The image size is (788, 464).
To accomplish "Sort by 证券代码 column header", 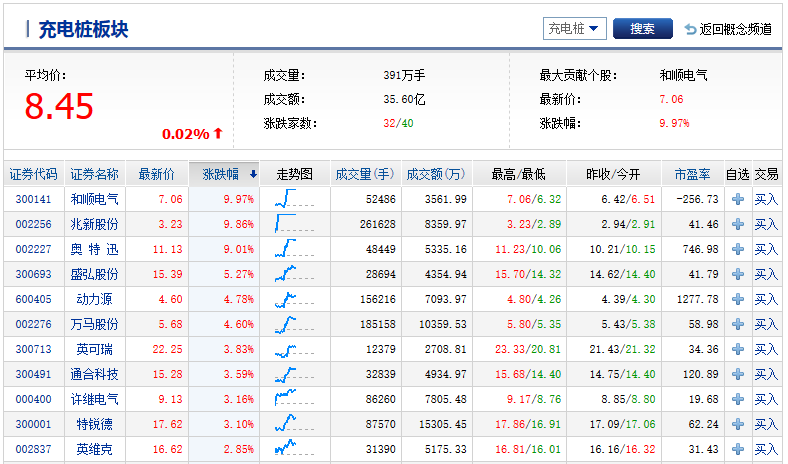I will pyautogui.click(x=33, y=174).
